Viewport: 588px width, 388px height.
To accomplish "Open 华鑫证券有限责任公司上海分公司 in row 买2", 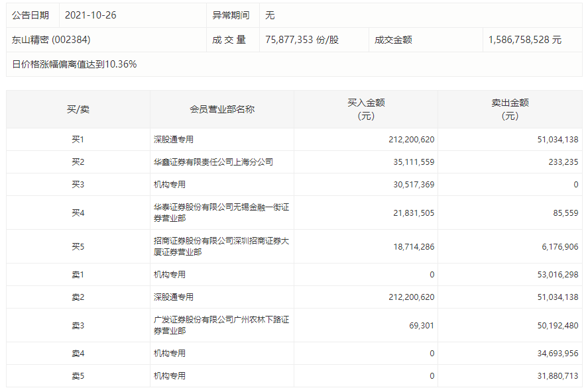I will (x=213, y=162).
